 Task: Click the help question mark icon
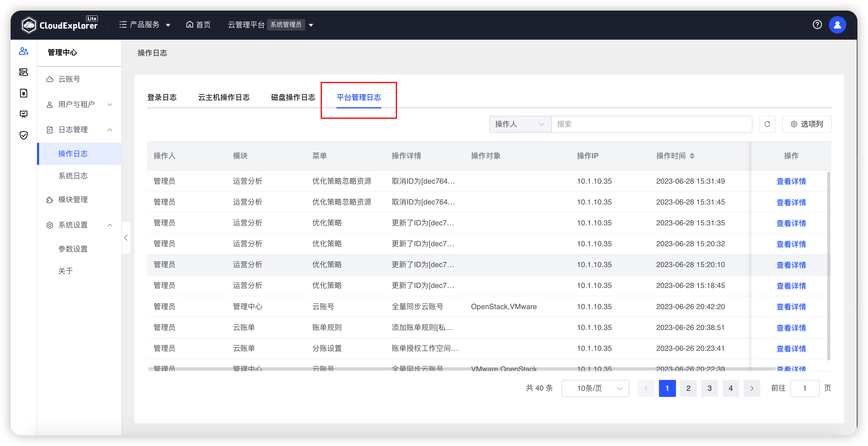[817, 25]
